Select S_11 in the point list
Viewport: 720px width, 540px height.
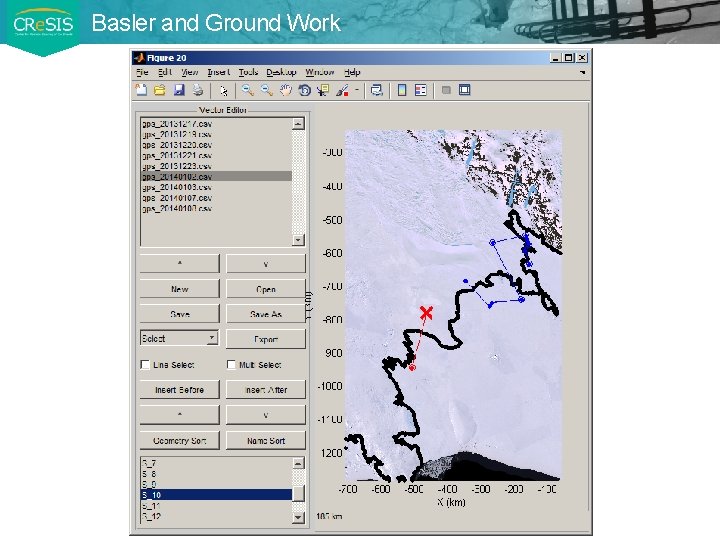pyautogui.click(x=216, y=506)
